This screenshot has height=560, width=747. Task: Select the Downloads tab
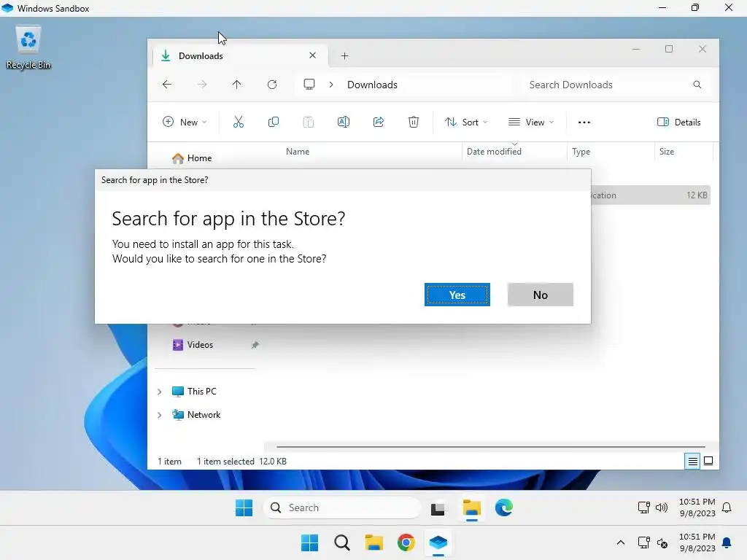241,55
